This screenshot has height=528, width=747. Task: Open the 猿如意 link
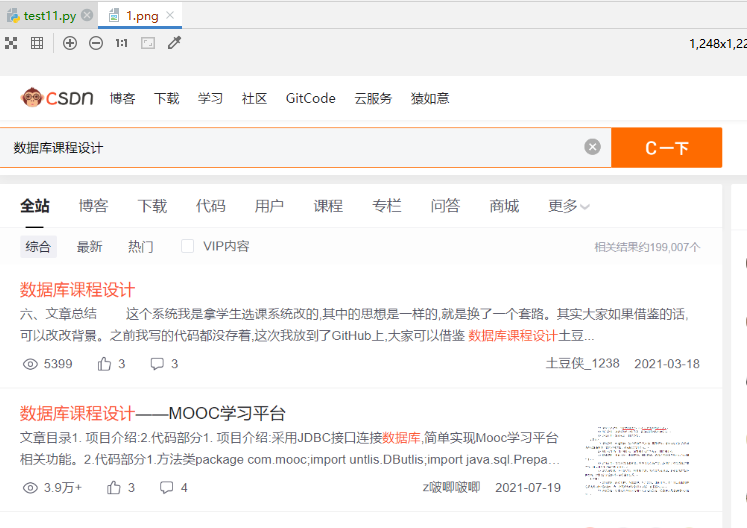tap(430, 98)
